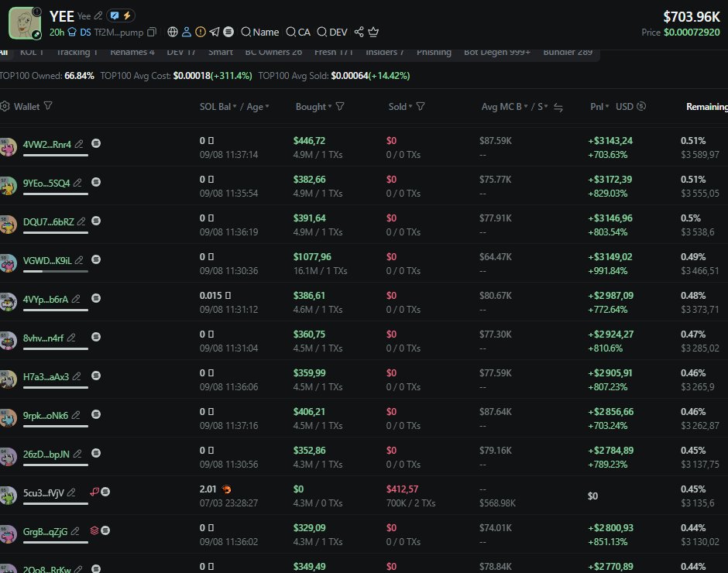Switch to the Fresh 171 tab
The width and height of the screenshot is (728, 573).
pyautogui.click(x=334, y=52)
